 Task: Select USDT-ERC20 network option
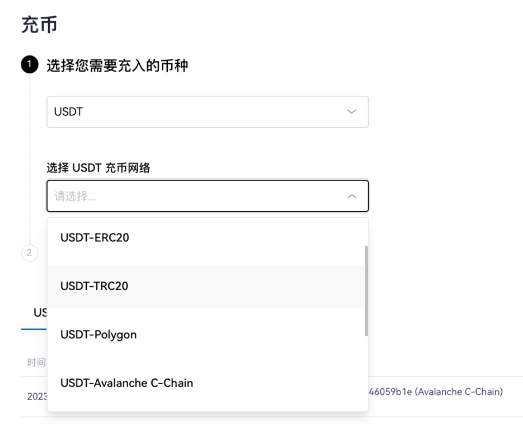click(x=205, y=238)
